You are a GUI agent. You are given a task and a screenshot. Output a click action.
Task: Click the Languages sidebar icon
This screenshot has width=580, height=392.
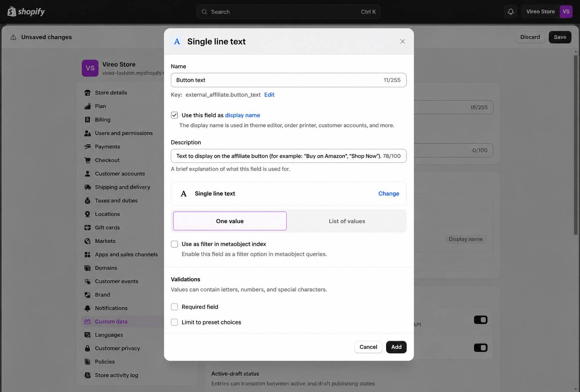pos(87,335)
